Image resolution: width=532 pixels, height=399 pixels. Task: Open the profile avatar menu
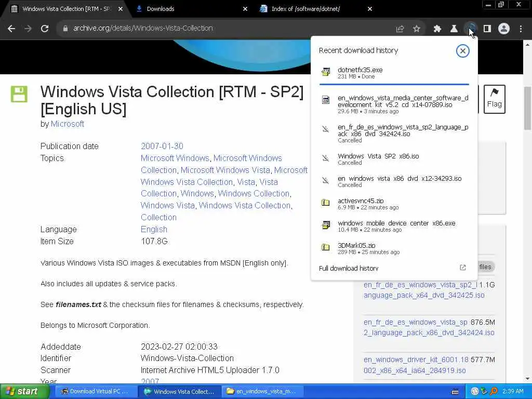click(x=504, y=29)
